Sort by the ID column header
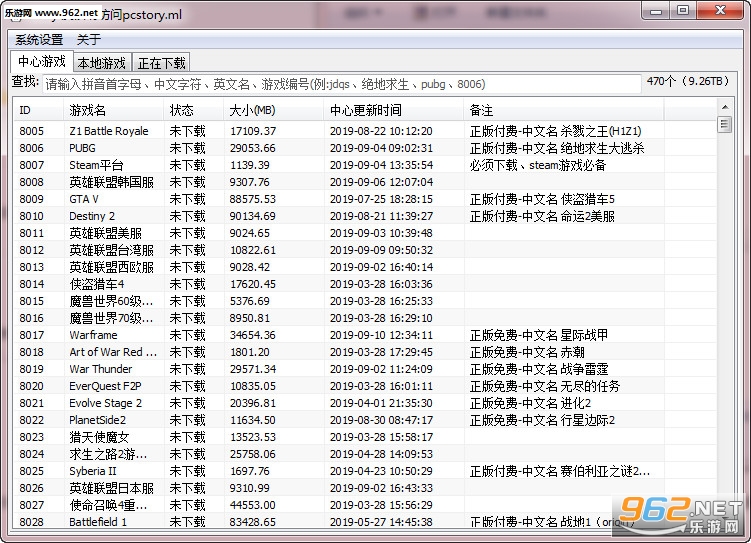 [x=38, y=111]
